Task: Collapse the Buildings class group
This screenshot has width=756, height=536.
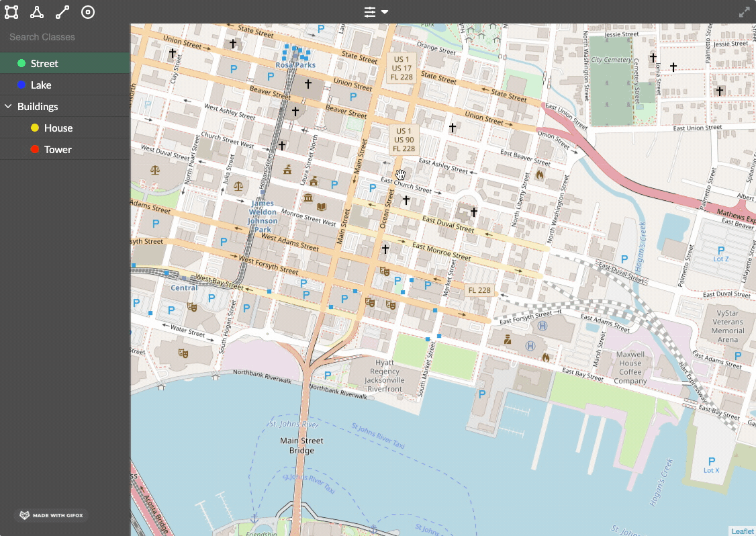Action: click(x=8, y=106)
